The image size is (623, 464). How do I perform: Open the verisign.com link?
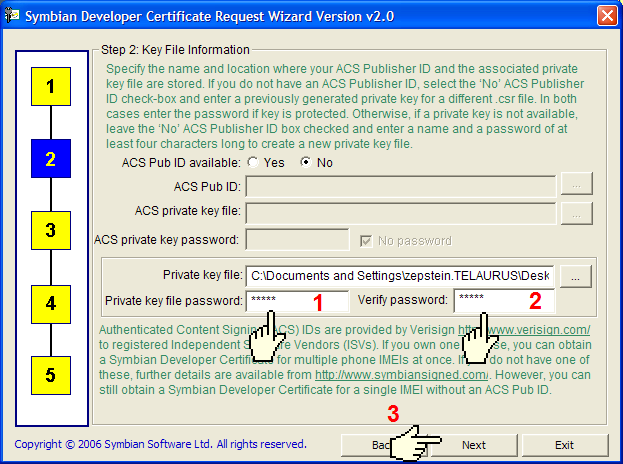pyautogui.click(x=524, y=330)
